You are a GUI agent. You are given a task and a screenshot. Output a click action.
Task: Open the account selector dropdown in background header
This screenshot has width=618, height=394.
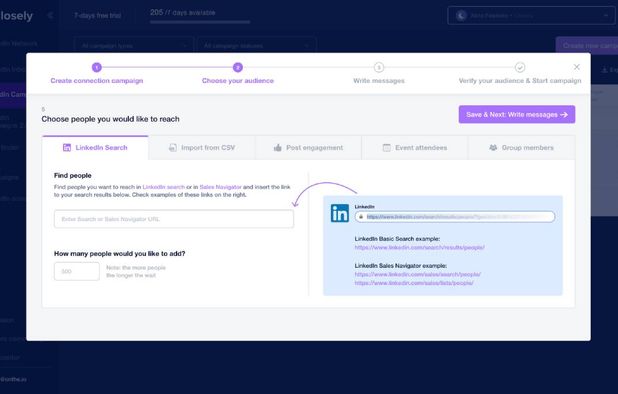pos(531,16)
